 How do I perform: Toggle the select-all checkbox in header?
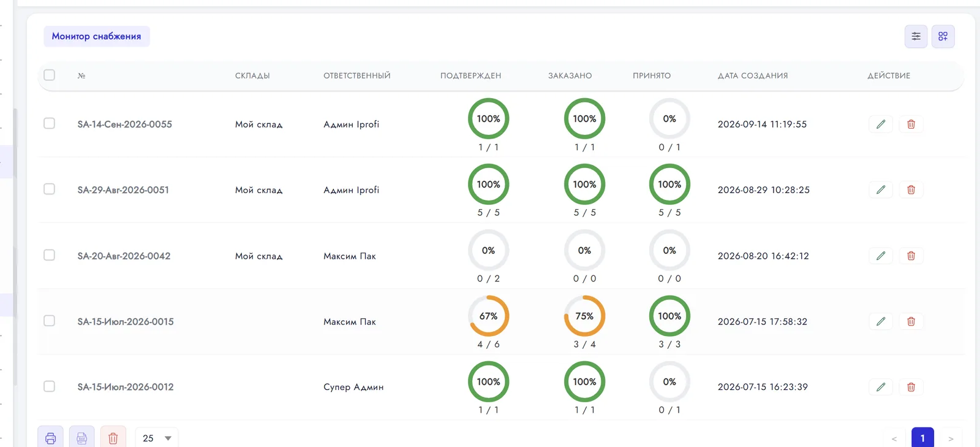pyautogui.click(x=50, y=75)
